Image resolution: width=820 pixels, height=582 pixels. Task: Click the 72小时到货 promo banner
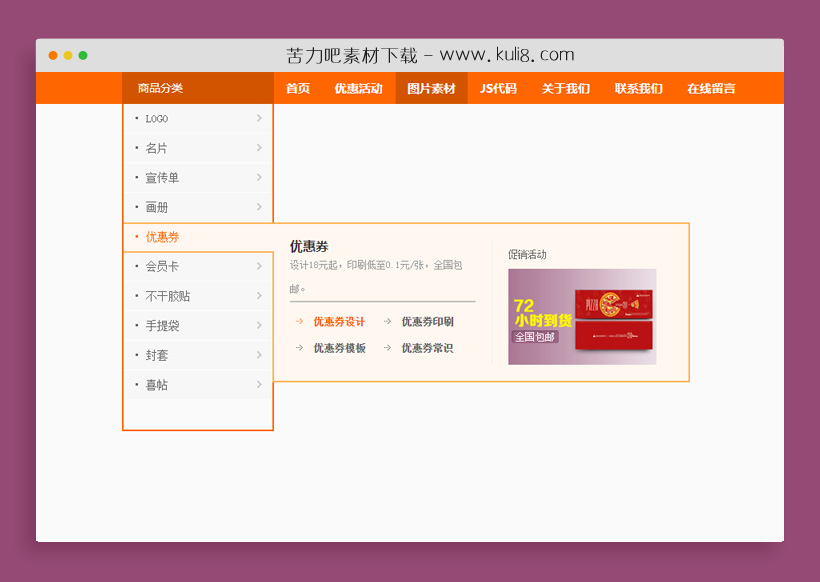pyautogui.click(x=581, y=317)
